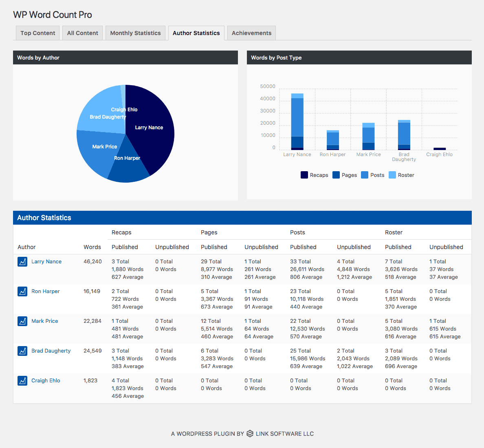Open the Brad Daugherty author link
Image resolution: width=484 pixels, height=448 pixels.
tap(51, 351)
